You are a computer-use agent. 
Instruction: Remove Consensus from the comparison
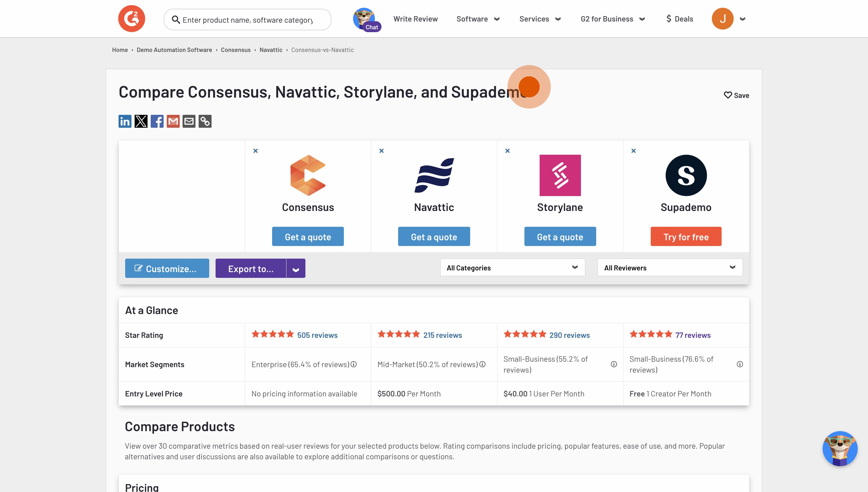click(255, 151)
